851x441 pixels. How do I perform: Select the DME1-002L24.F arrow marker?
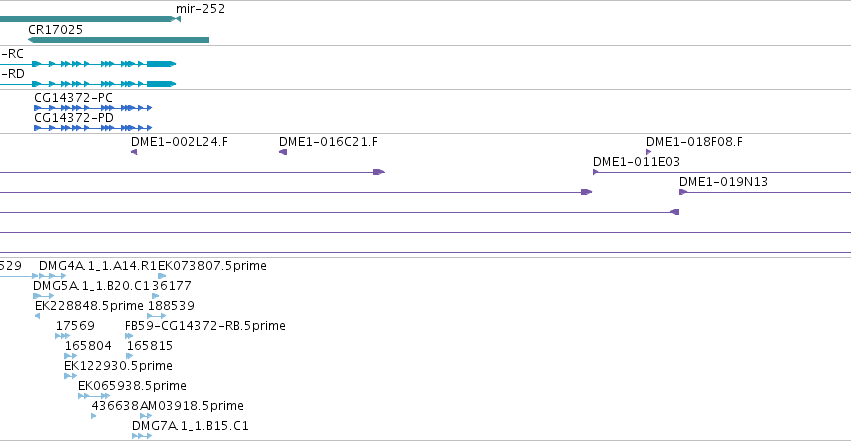(x=134, y=152)
